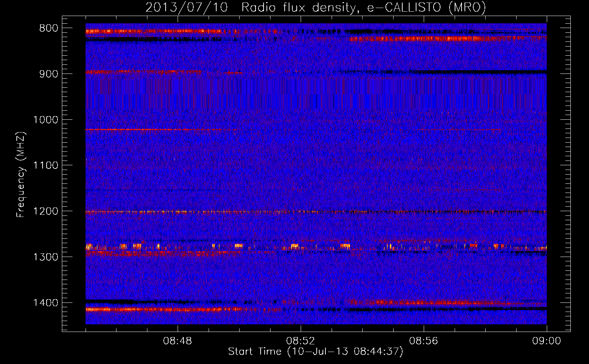Click the 900 frequency tick label
Screen dimensions: 589x364
(x=48, y=74)
